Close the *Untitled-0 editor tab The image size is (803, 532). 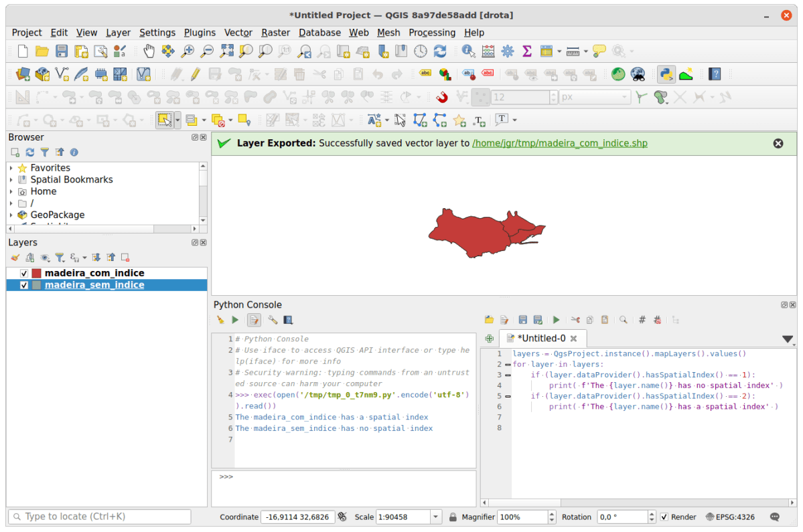click(573, 339)
